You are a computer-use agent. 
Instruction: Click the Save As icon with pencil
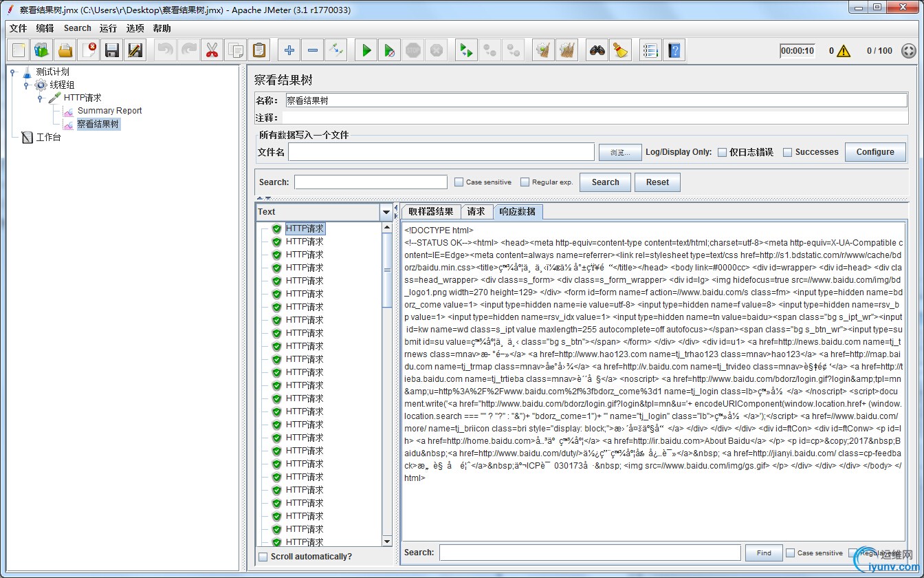(x=135, y=50)
